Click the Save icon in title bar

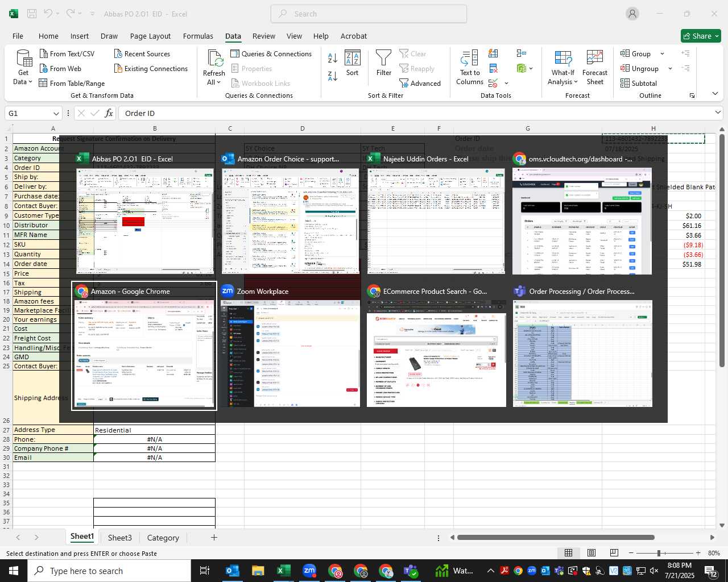(32, 14)
